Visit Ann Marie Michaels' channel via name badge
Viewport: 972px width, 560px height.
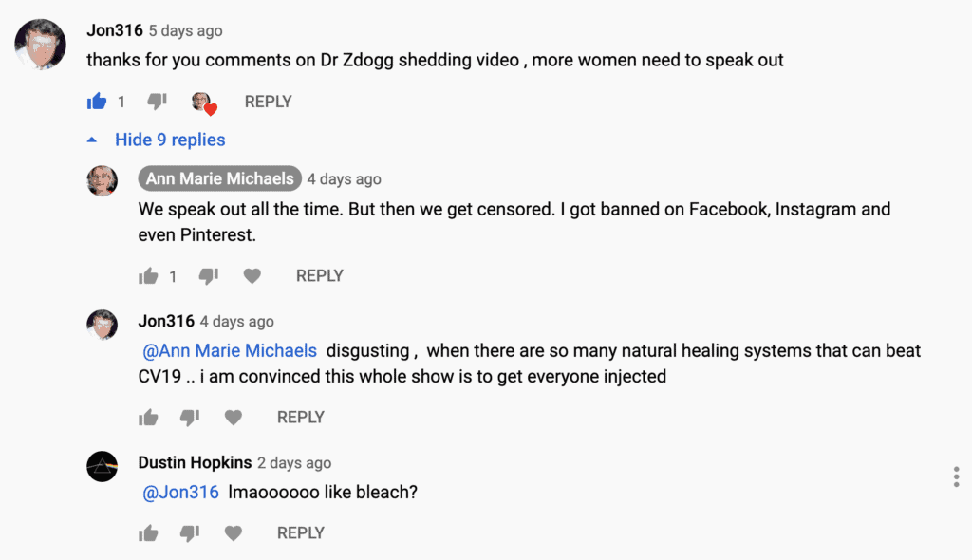tap(220, 178)
